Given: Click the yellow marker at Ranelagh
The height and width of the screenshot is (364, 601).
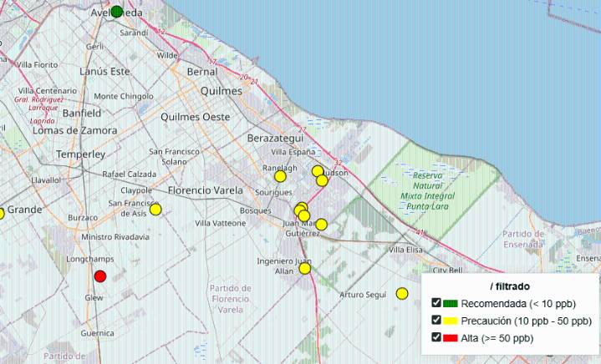Looking at the screenshot, I should click(x=280, y=176).
